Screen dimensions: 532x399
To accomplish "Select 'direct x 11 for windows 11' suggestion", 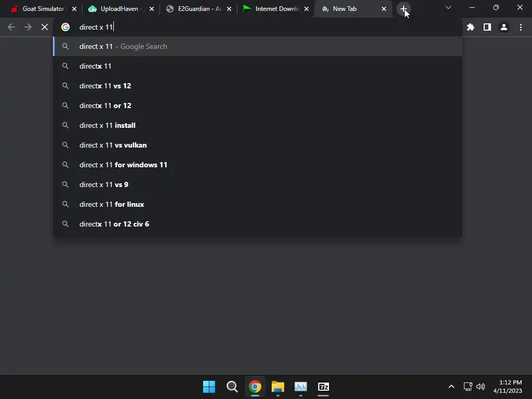I will click(258, 165).
